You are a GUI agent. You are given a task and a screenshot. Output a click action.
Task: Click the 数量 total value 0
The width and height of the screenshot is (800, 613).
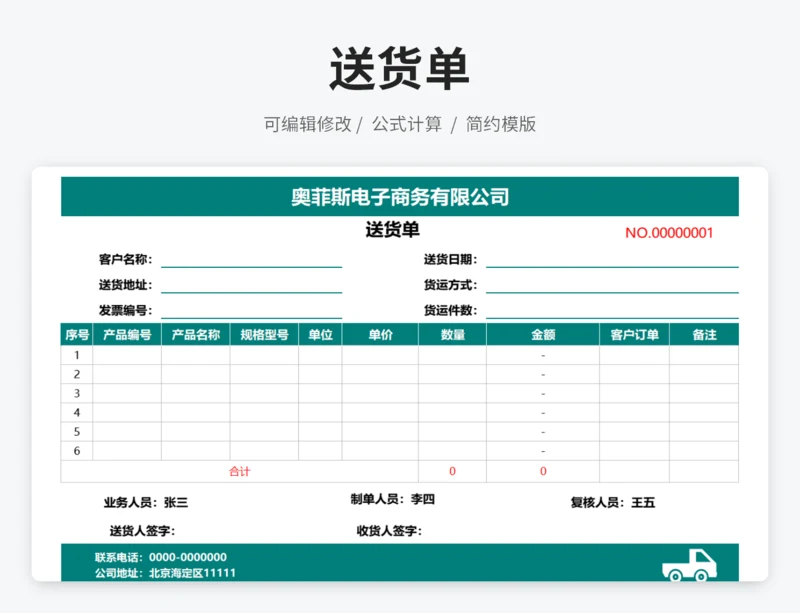coord(453,471)
